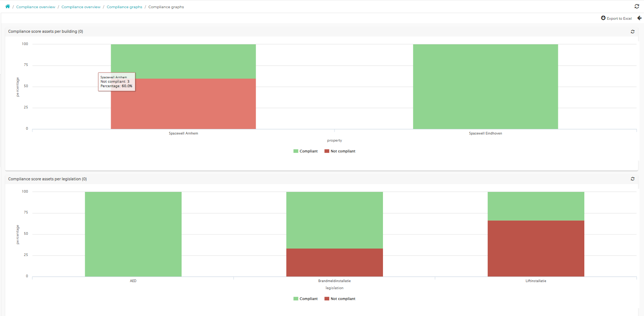Refresh the assets per legislation chart

633,179
